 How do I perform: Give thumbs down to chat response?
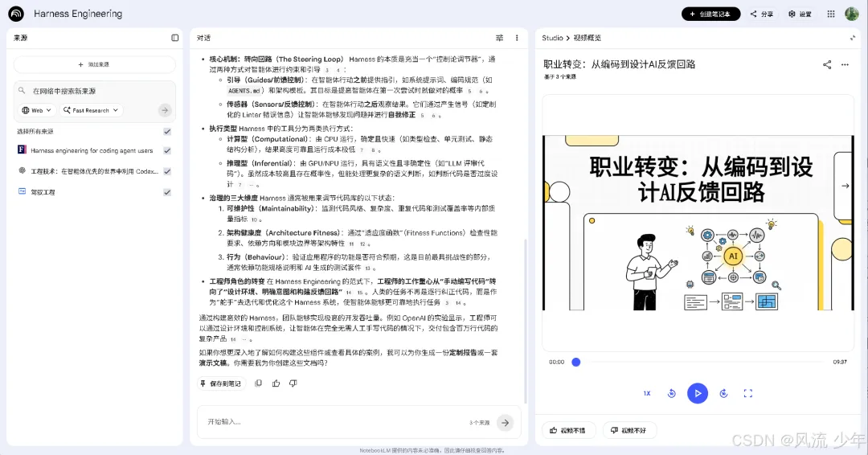293,383
